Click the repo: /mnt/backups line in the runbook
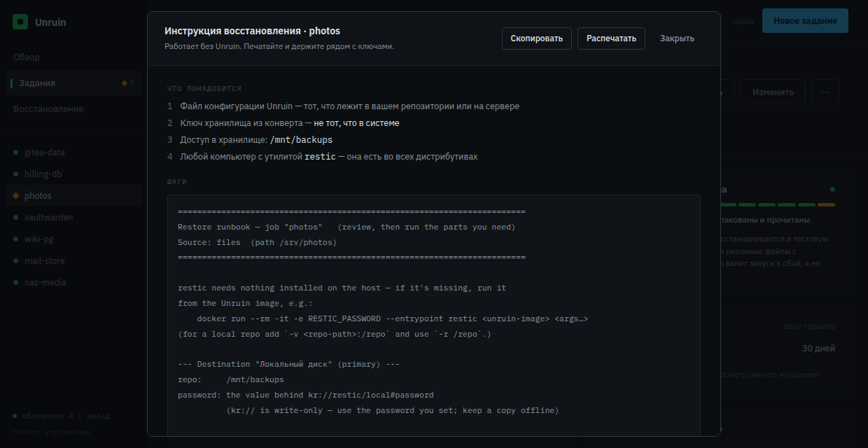 pos(231,379)
